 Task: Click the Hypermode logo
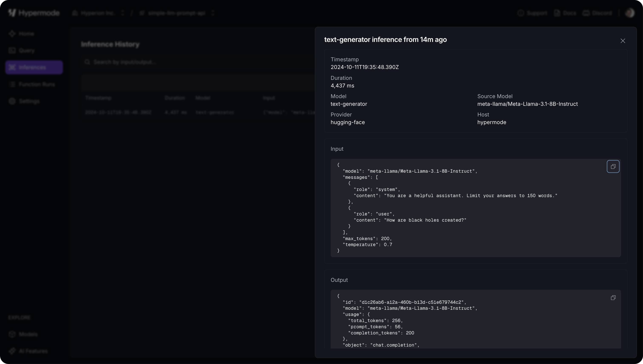click(34, 13)
